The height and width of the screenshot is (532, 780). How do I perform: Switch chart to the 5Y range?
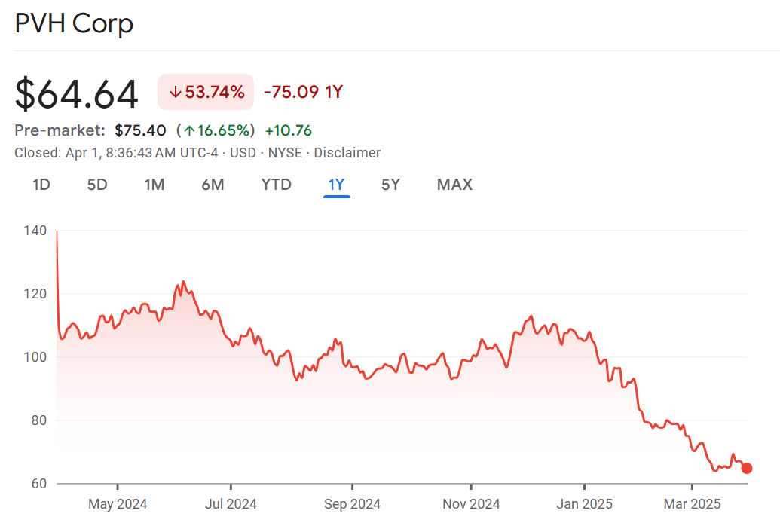click(390, 185)
